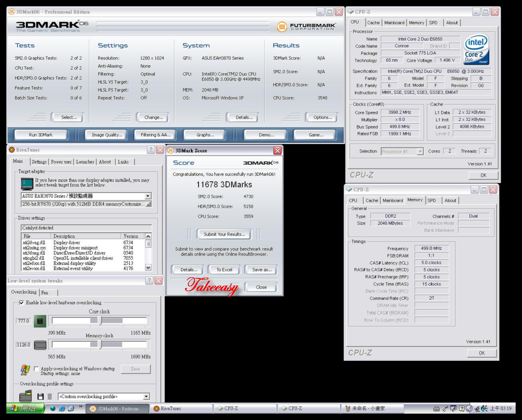Disable low-level hardware overclocking checkbox
This screenshot has height=420, width=522.
(21, 303)
